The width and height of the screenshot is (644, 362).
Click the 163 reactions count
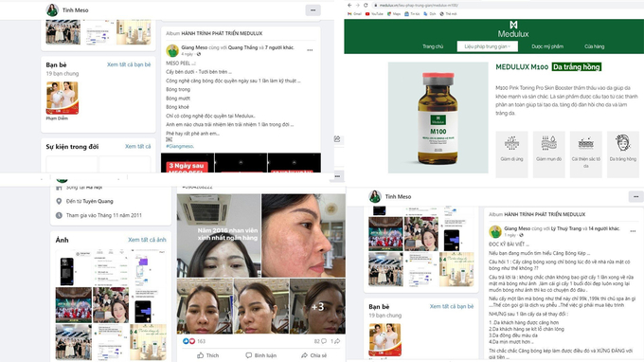pos(201,341)
